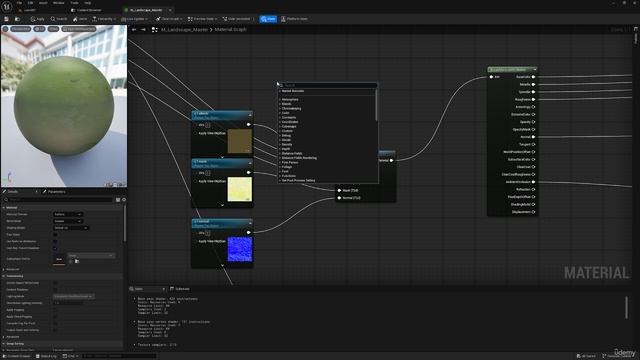Image resolution: width=640 pixels, height=360 pixels.
Task: Expand the Named Reroutes category
Action: 292,91
